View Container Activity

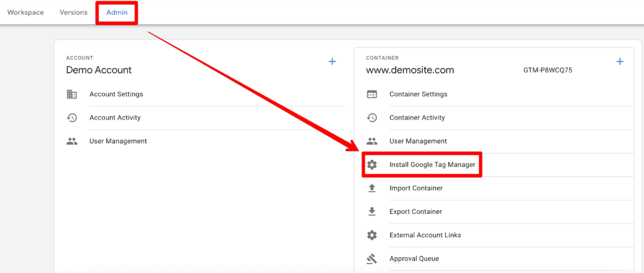(418, 118)
